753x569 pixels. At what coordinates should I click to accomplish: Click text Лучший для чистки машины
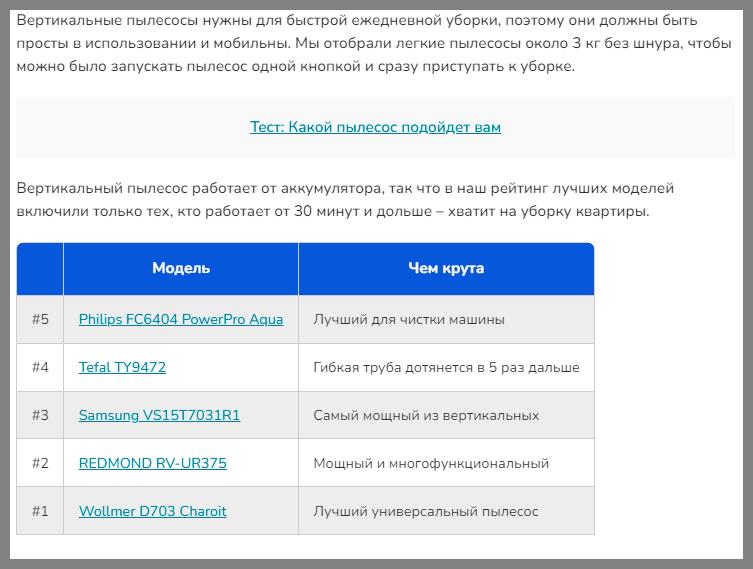[x=409, y=319]
